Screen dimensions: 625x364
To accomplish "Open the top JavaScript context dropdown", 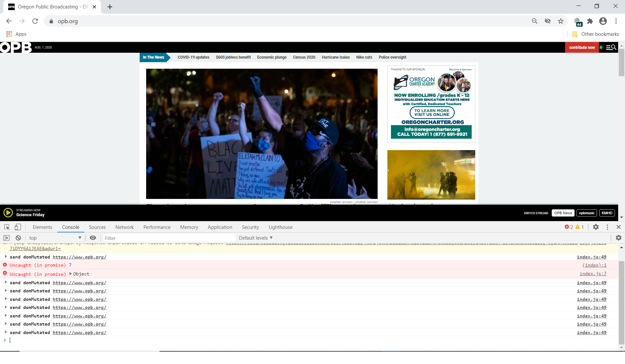I will tap(55, 238).
